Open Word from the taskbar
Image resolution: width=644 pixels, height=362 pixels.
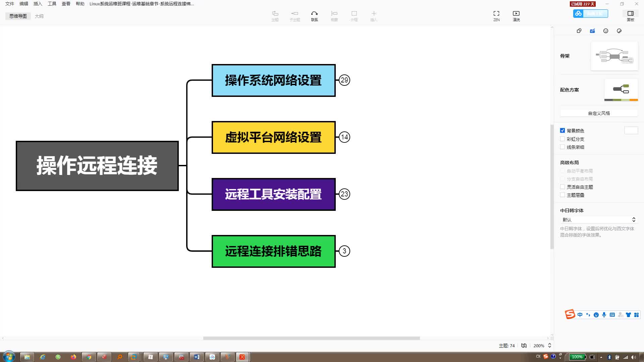[x=197, y=357]
